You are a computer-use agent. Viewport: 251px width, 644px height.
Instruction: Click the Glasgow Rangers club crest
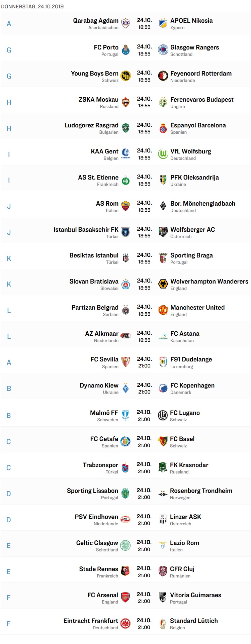(x=163, y=49)
